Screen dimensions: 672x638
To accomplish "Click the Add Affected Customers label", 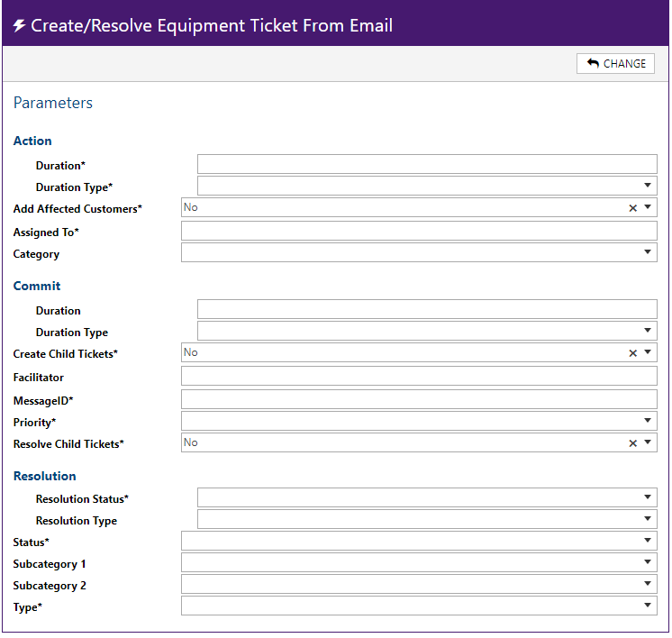I will click(x=77, y=209).
